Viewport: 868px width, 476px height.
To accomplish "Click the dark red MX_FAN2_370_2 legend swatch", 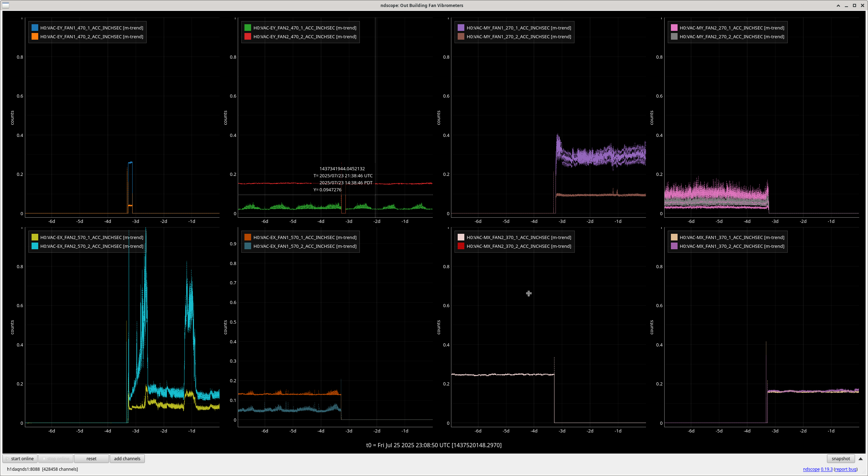I will pyautogui.click(x=461, y=246).
